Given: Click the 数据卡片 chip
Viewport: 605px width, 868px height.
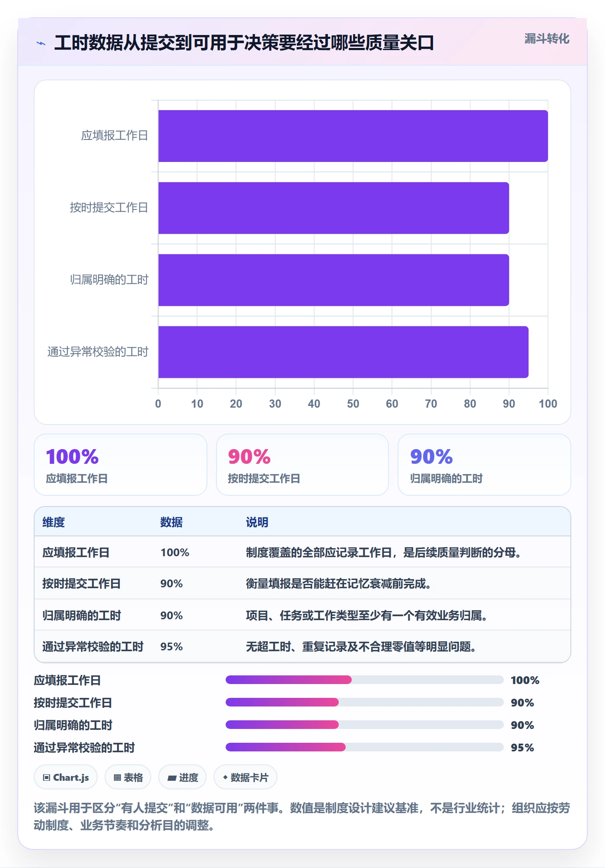Looking at the screenshot, I should pyautogui.click(x=245, y=777).
